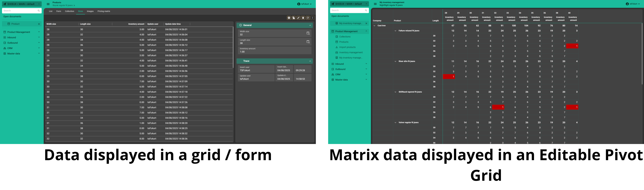Switch to the Collection tab
This screenshot has width=644, height=190.
(69, 11)
